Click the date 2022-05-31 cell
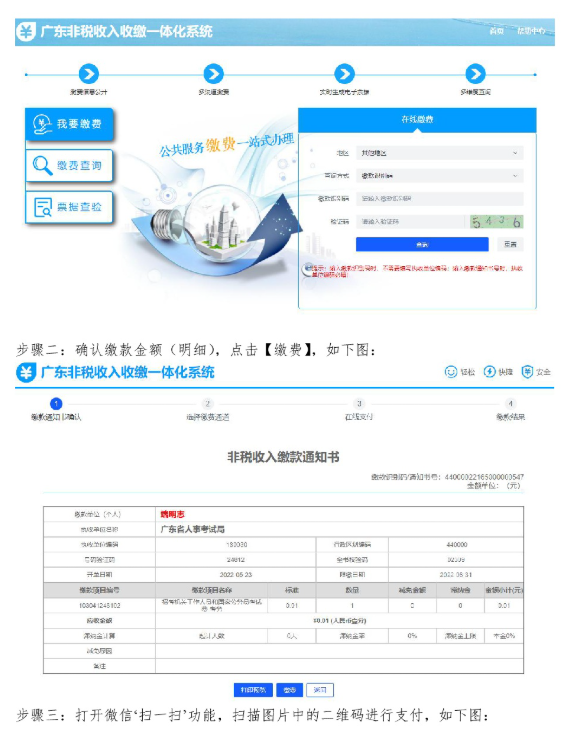Viewport: 573px width, 740px height. click(456, 575)
